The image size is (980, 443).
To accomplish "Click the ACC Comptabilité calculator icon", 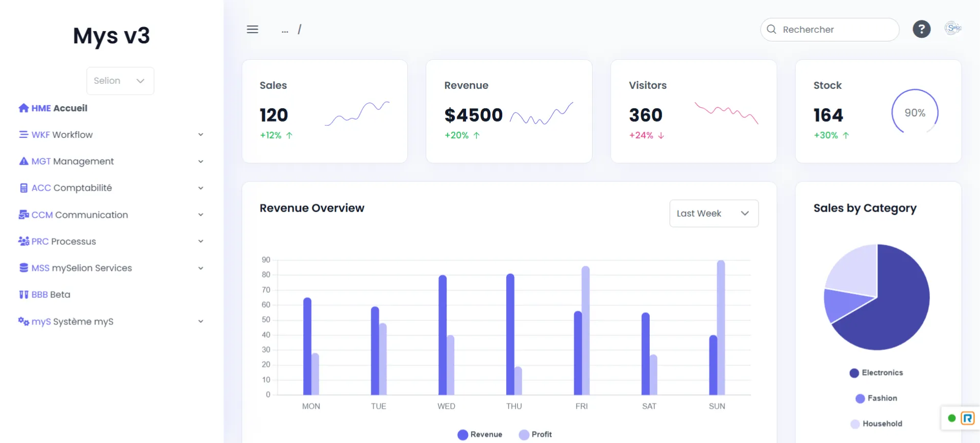I will click(23, 188).
